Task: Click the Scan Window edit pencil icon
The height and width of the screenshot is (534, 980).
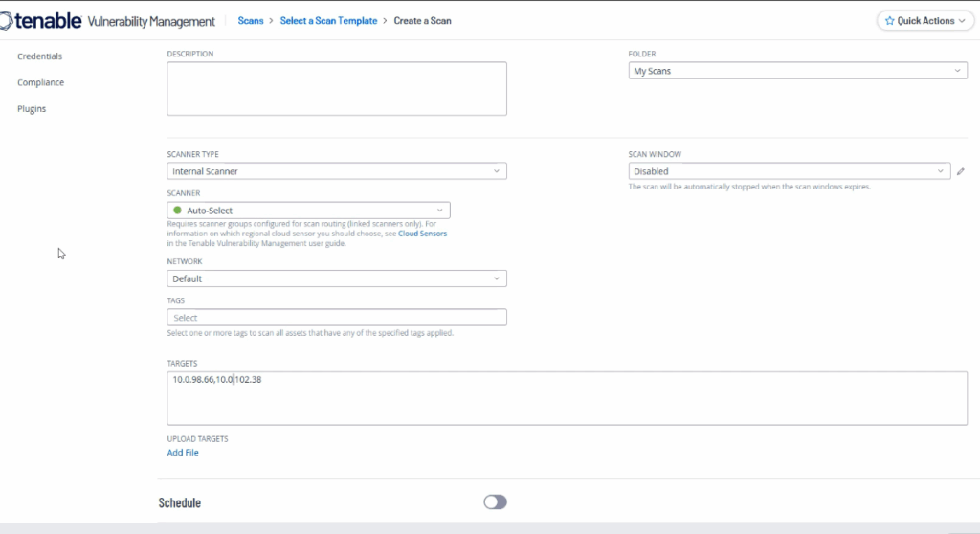Action: coord(961,172)
